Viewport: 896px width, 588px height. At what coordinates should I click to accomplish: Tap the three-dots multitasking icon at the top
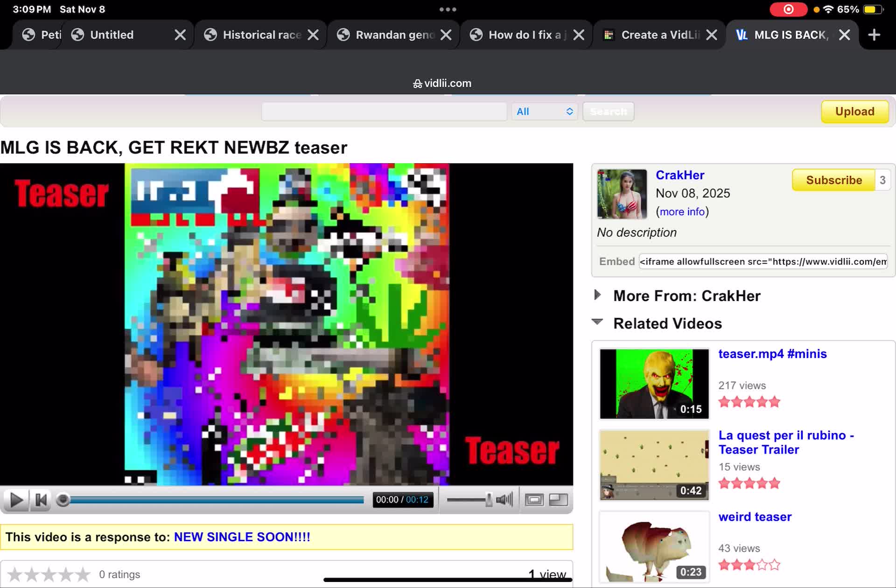tap(448, 9)
